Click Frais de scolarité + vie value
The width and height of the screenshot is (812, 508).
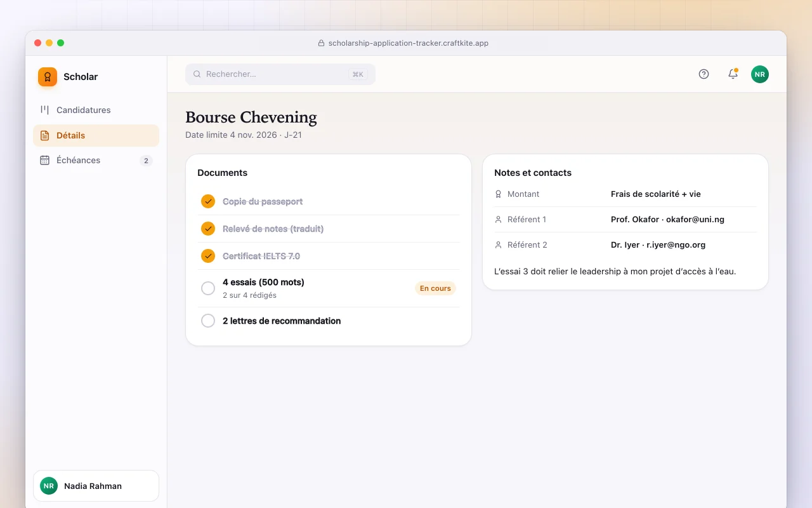click(656, 194)
